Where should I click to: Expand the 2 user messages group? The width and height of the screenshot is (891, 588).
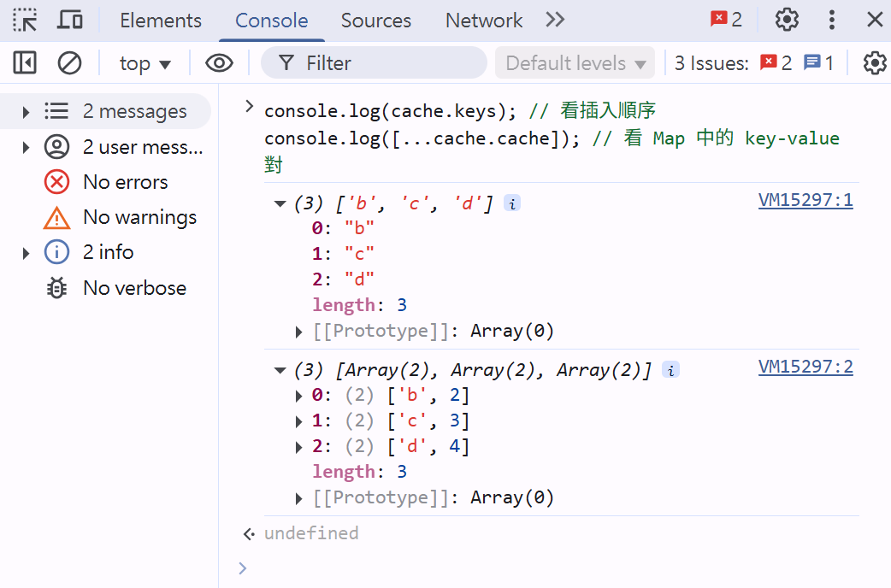point(26,148)
